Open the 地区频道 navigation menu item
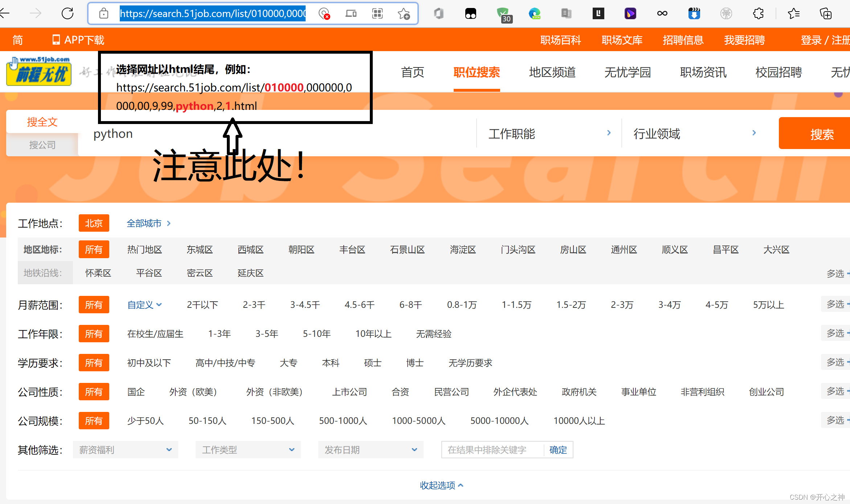The image size is (850, 504). (552, 72)
